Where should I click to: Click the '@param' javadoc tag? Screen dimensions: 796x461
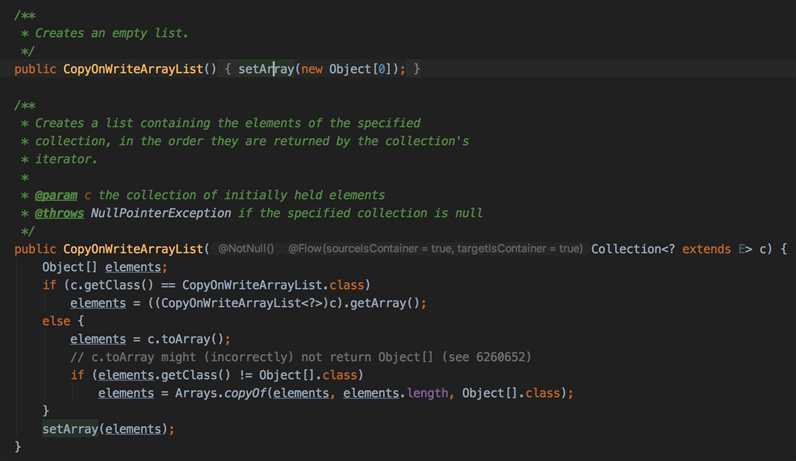[56, 195]
